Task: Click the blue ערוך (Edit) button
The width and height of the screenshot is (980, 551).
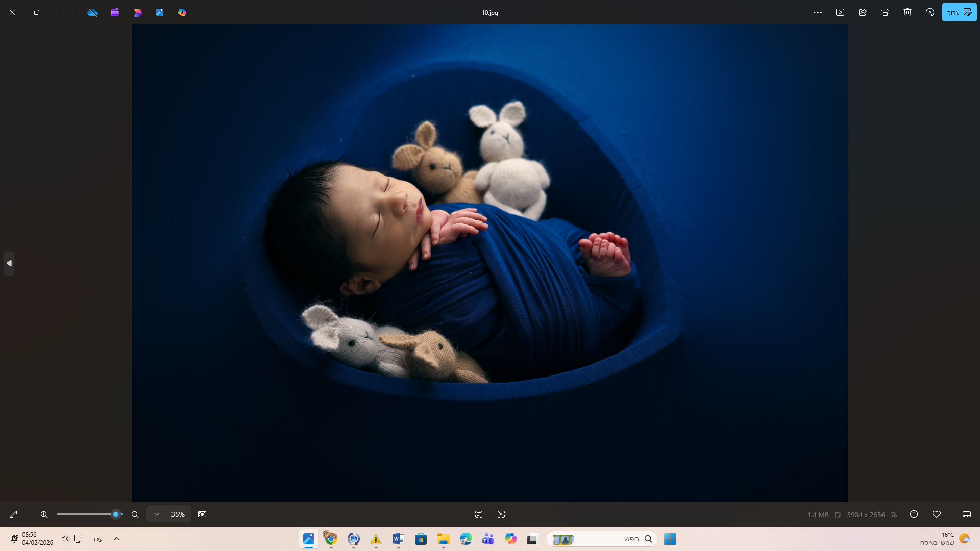Action: 959,12
